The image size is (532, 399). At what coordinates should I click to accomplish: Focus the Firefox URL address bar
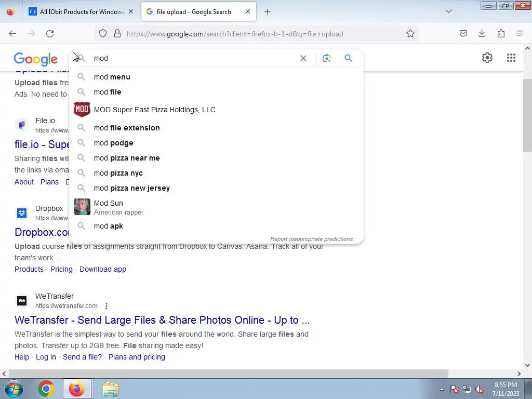coord(258,34)
